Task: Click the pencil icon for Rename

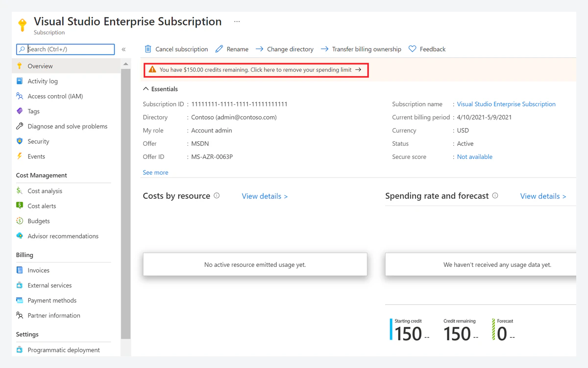Action: click(219, 49)
